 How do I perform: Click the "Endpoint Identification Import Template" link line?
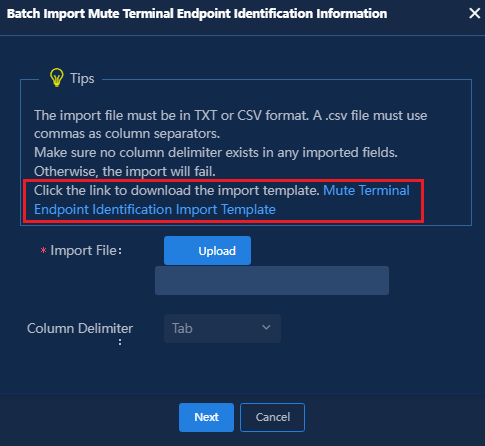tap(155, 210)
